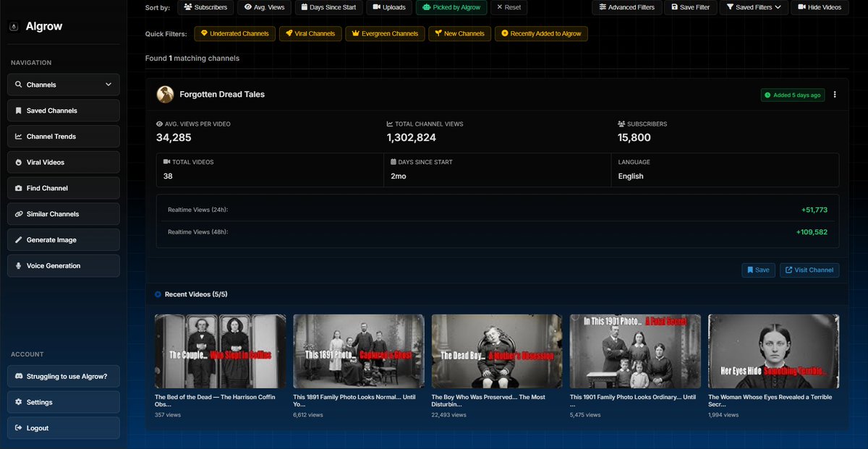Open Voice Generation tool
This screenshot has height=449, width=868.
(x=64, y=265)
